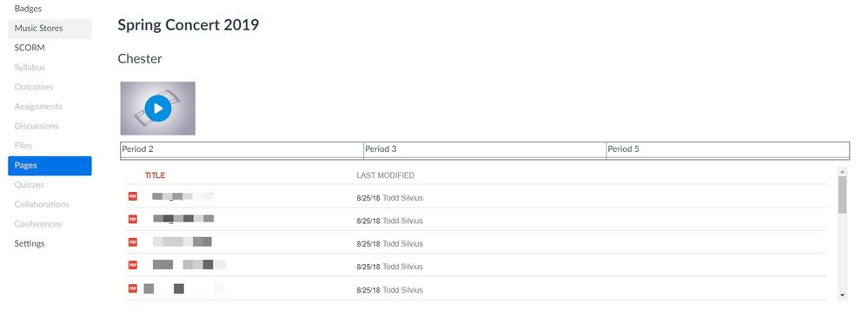Screen dimensions: 868x330
Task: Open the SCORM navigation item
Action: click(x=30, y=48)
